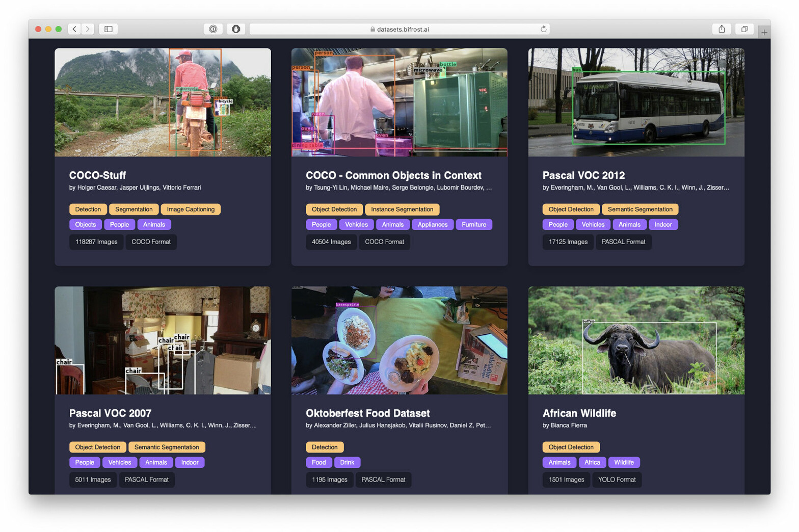This screenshot has height=532, width=799.
Task: Open the 1Password extension icon in toolbar
Action: [213, 29]
